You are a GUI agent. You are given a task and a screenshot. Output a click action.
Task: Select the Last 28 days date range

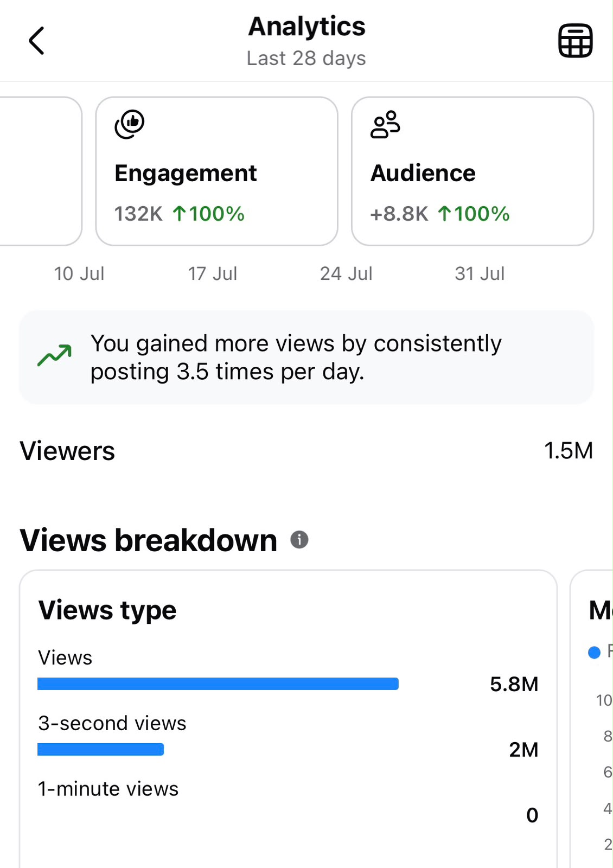(306, 58)
